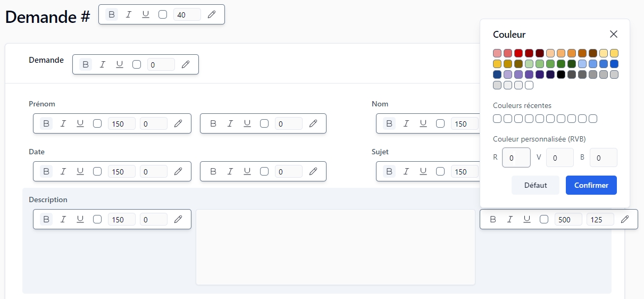Click pencil icon in the Date label toolbar
Screen dimensions: 644x299
[178, 171]
